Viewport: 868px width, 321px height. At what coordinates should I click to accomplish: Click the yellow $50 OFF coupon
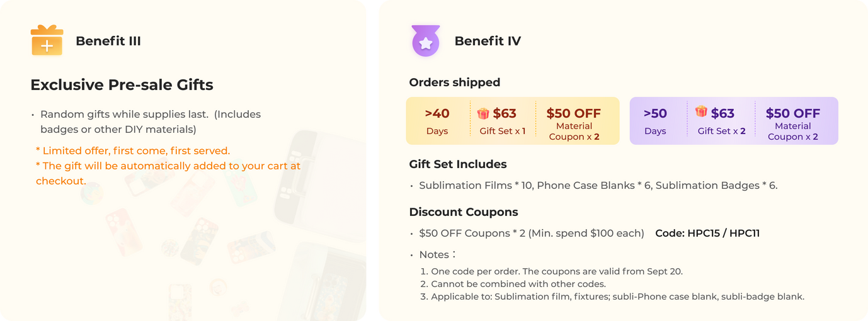[573, 123]
